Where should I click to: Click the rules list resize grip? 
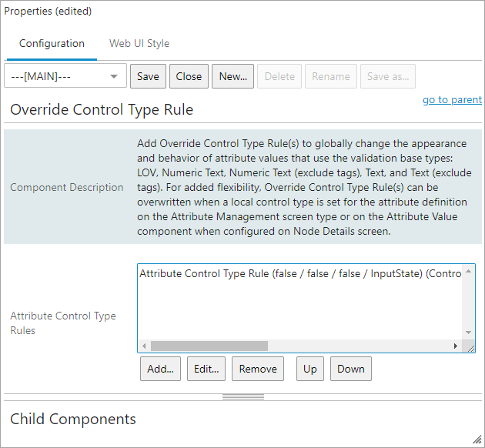(x=470, y=348)
